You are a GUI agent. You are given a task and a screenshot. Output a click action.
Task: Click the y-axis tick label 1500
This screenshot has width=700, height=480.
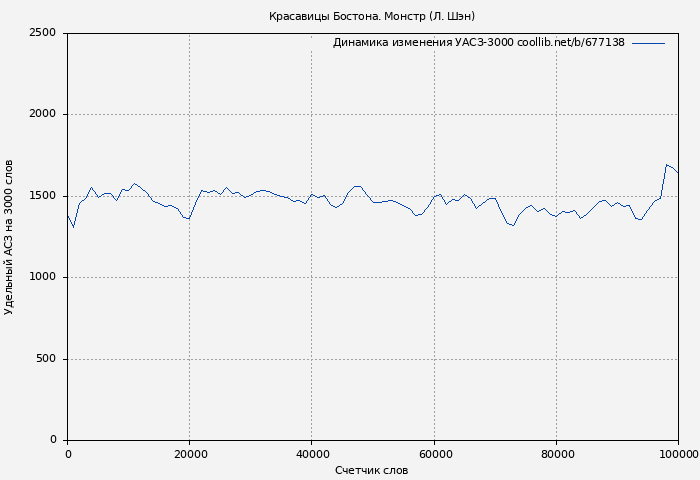click(42, 196)
